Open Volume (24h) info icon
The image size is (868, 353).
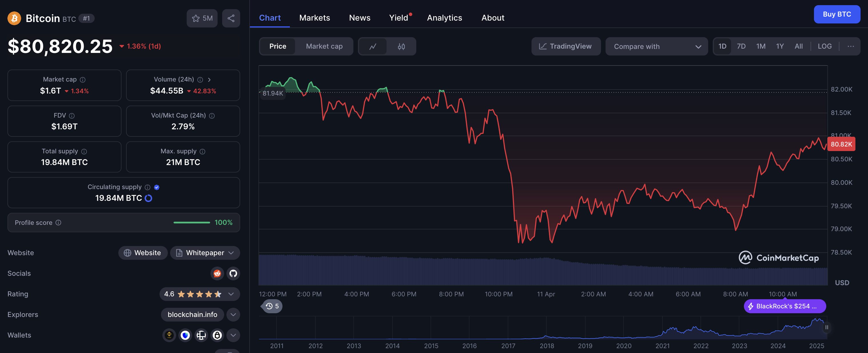pos(200,80)
